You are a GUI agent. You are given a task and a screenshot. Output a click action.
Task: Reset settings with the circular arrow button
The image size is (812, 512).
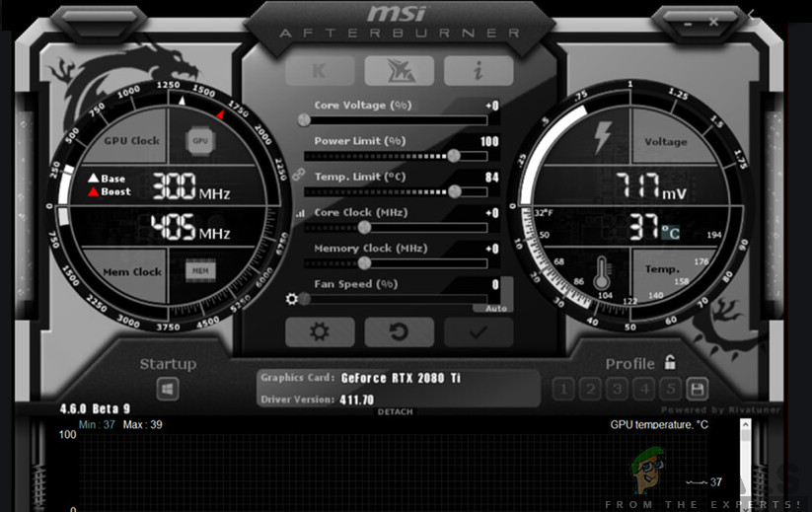400,331
